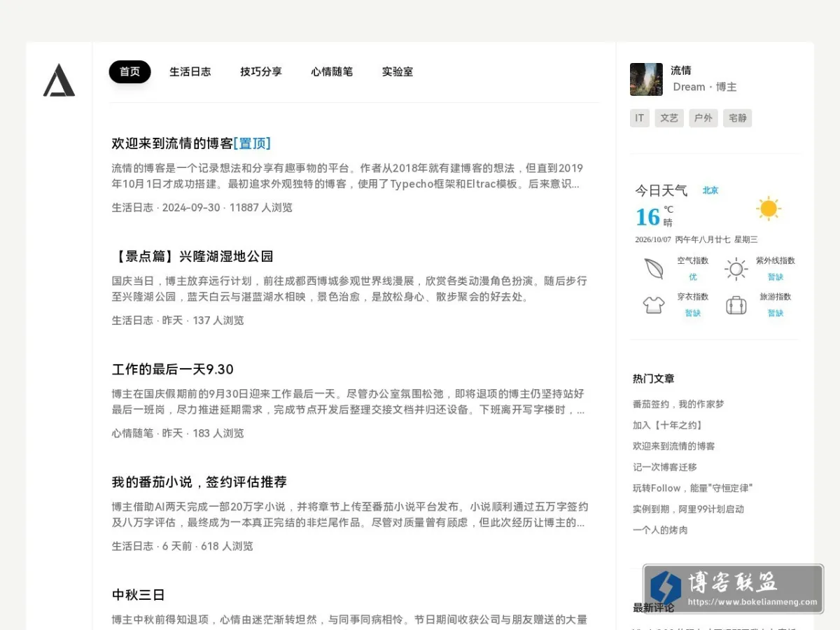Image resolution: width=840 pixels, height=630 pixels.
Task: Open post 【景点篇】兴隆湖湿地公园
Action: tap(192, 256)
